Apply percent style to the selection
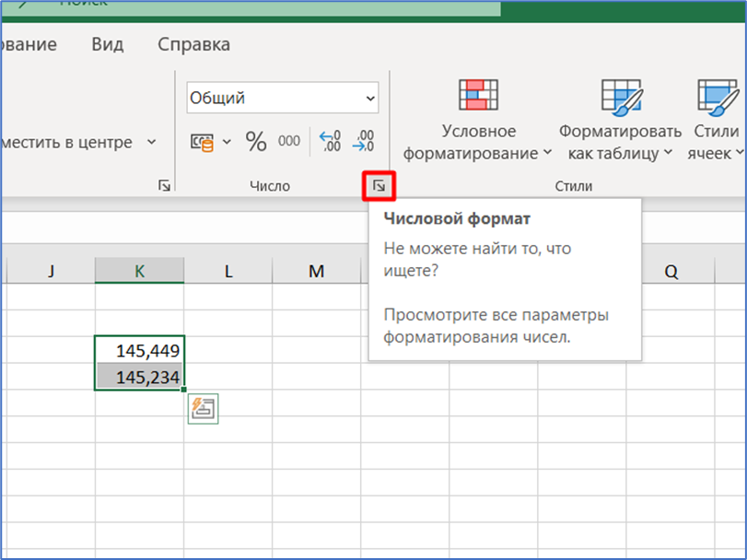 coord(256,141)
